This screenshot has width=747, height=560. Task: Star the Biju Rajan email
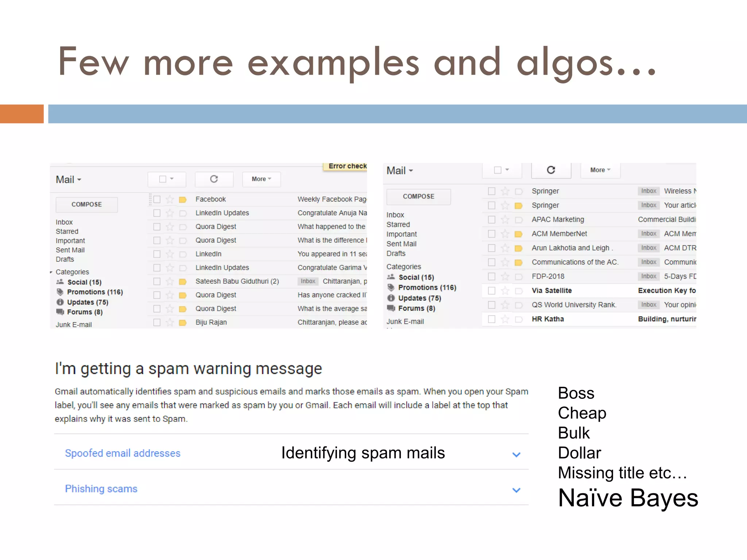[170, 322]
